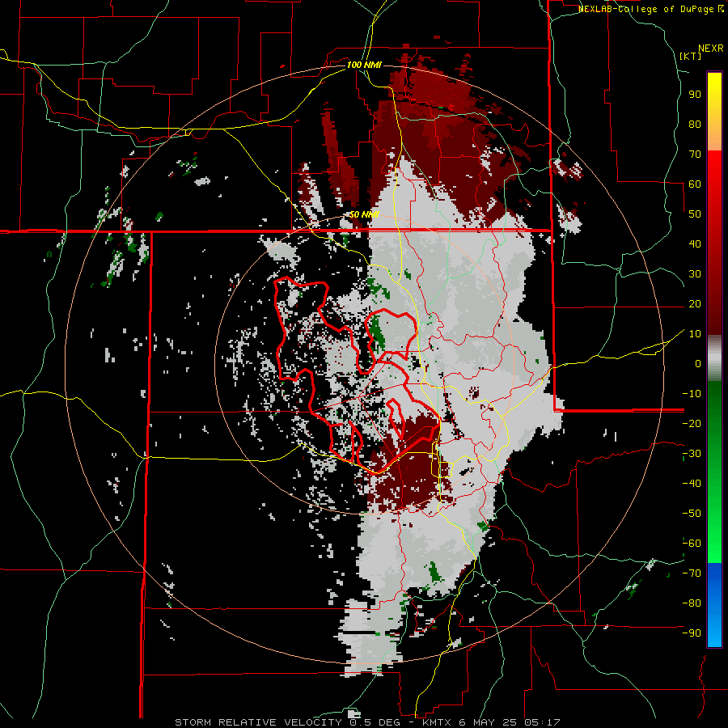
Task: Click the STORM RELATIVE VELOCITY caption at bottom
Action: click(x=367, y=722)
